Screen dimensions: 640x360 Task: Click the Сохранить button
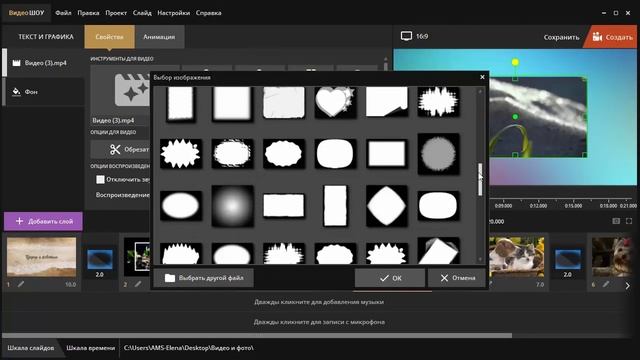coord(561,37)
